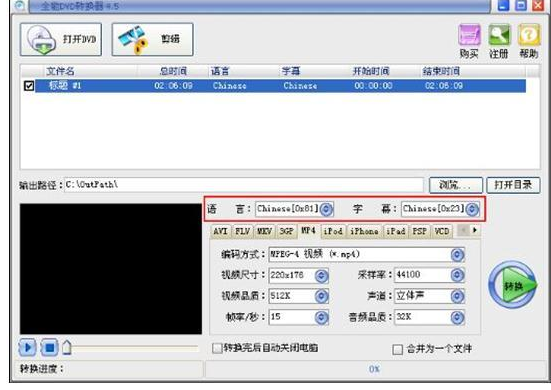Select the MP4 format tab

tap(309, 230)
